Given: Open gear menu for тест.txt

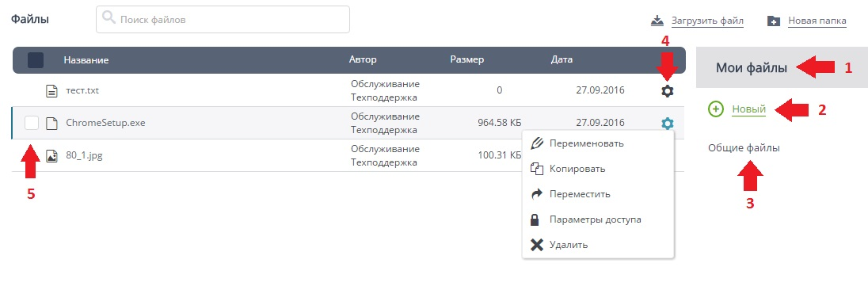Looking at the screenshot, I should (668, 91).
